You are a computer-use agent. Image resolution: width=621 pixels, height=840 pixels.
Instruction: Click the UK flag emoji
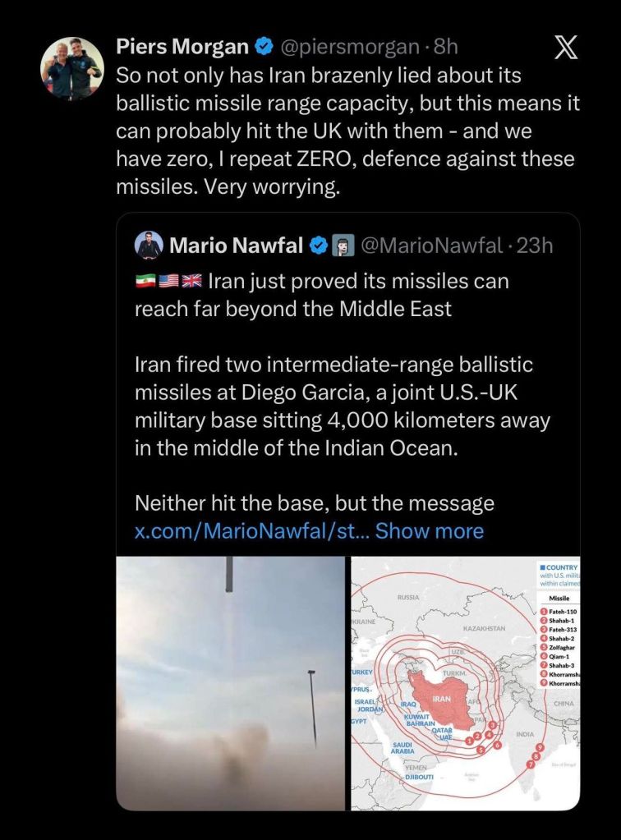pyautogui.click(x=191, y=282)
